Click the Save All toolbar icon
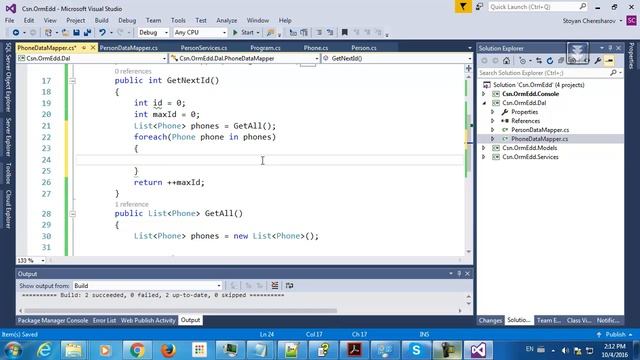 pos(87,32)
